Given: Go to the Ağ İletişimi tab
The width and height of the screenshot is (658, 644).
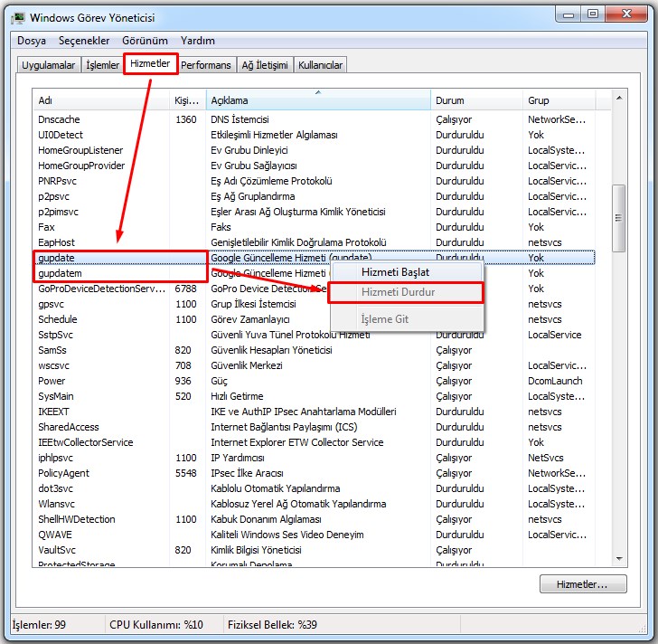Looking at the screenshot, I should (265, 65).
